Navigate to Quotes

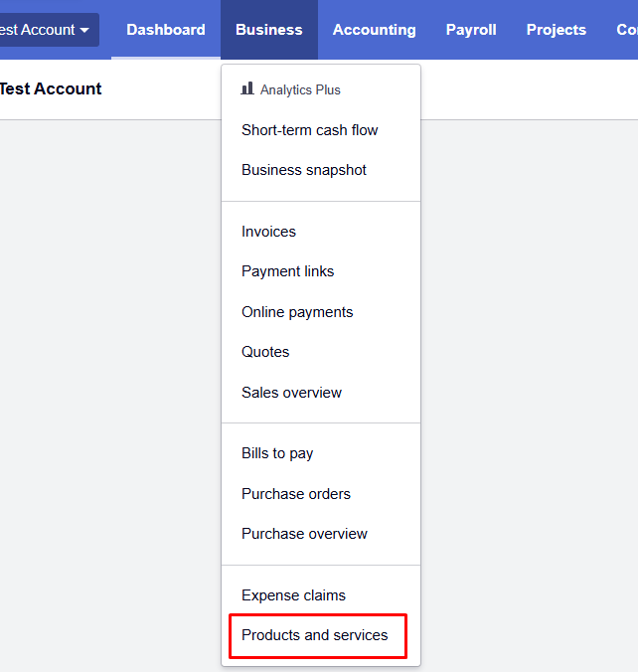click(x=265, y=352)
